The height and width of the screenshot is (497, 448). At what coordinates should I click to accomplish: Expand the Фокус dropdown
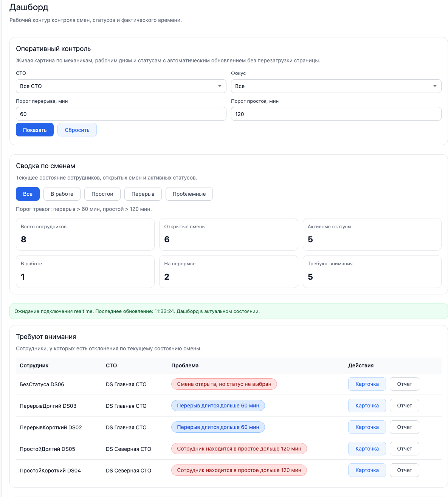point(336,86)
